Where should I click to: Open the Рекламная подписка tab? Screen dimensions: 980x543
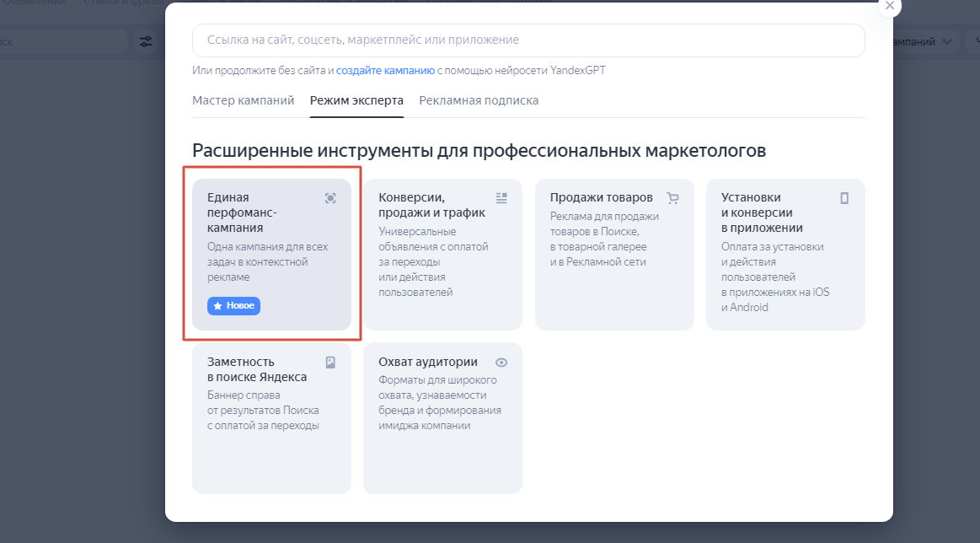[x=479, y=100]
